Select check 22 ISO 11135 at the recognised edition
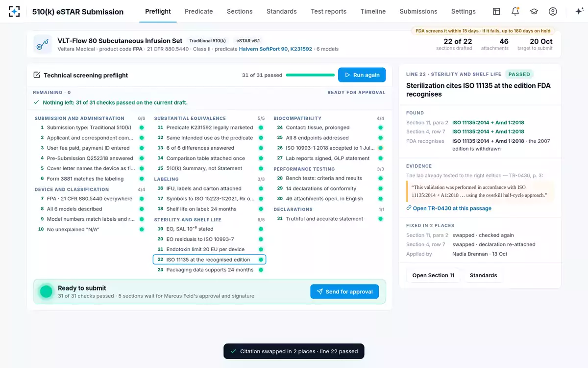Screen dimensions: 588x368 coord(209,260)
